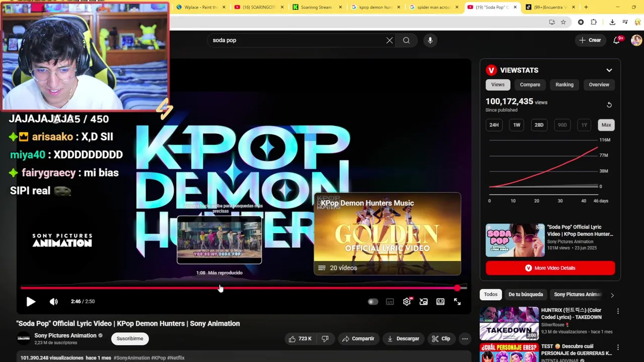Image resolution: width=644 pixels, height=362 pixels.
Task: Click the red scrubber knob on progress bar
Action: click(457, 288)
